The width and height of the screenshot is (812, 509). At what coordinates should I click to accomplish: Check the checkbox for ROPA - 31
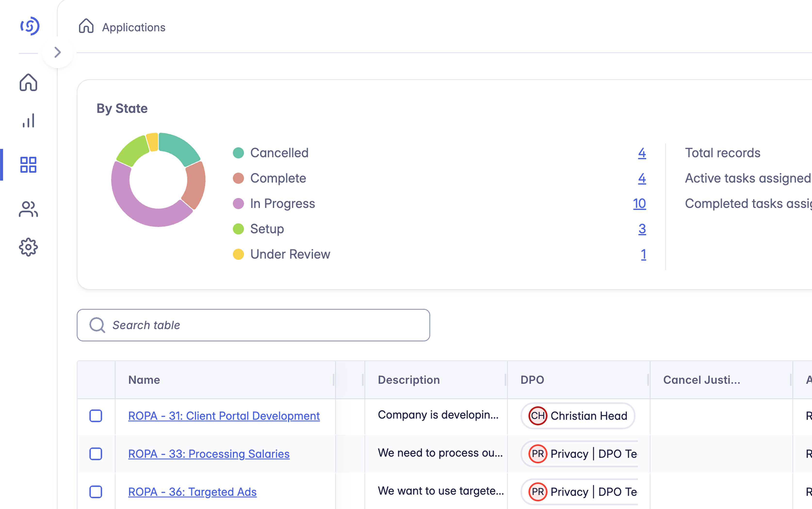[95, 416]
